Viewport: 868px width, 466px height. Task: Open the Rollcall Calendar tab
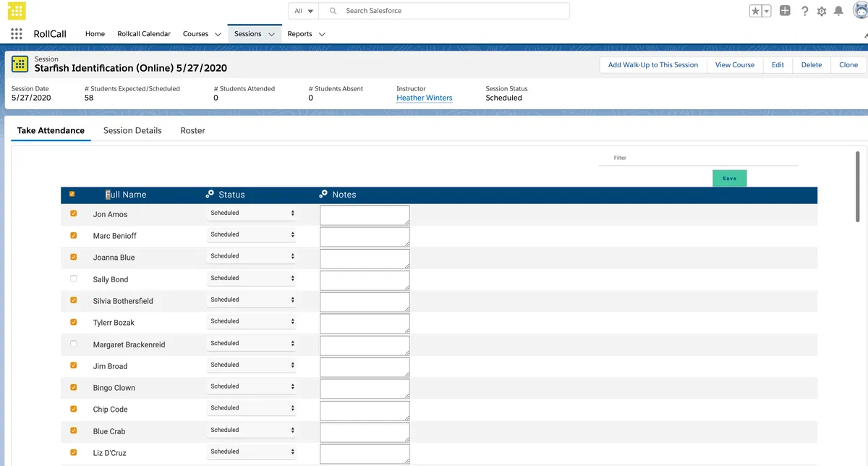coord(144,34)
